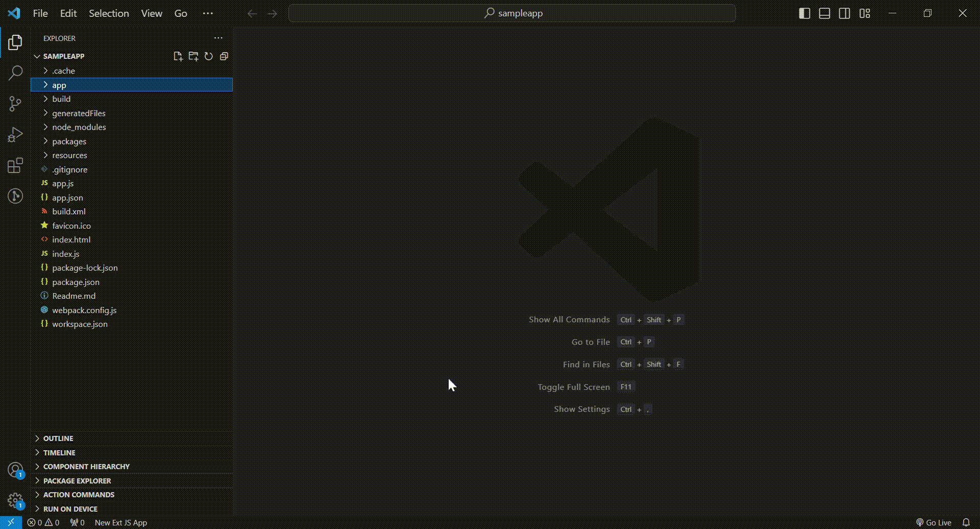This screenshot has width=980, height=529.
Task: Open the package.json file
Action: [x=76, y=282]
